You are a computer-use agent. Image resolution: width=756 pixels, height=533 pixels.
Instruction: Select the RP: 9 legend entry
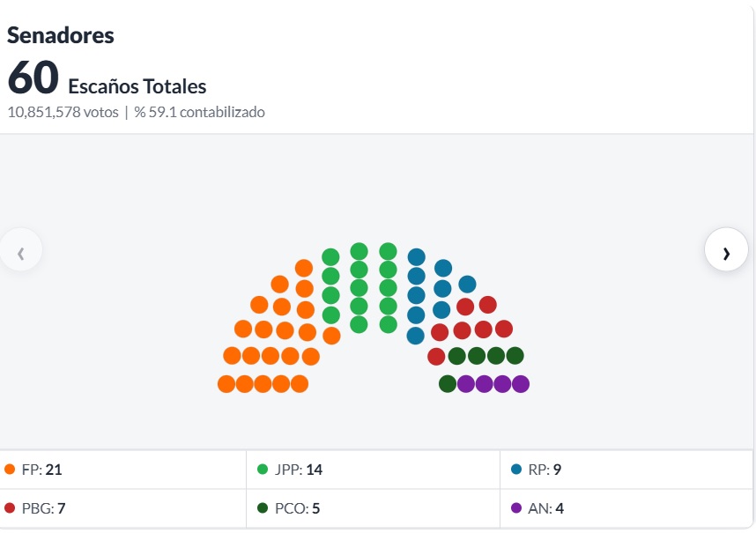coord(626,470)
